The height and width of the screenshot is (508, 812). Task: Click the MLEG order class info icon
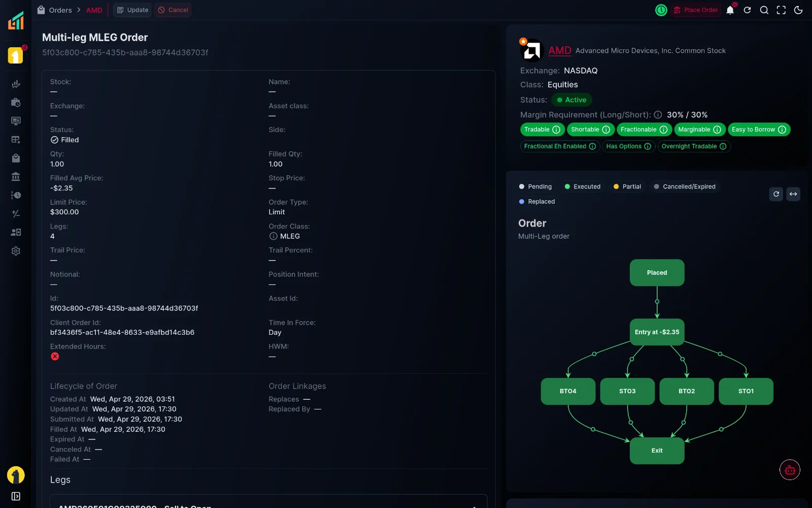pos(273,236)
